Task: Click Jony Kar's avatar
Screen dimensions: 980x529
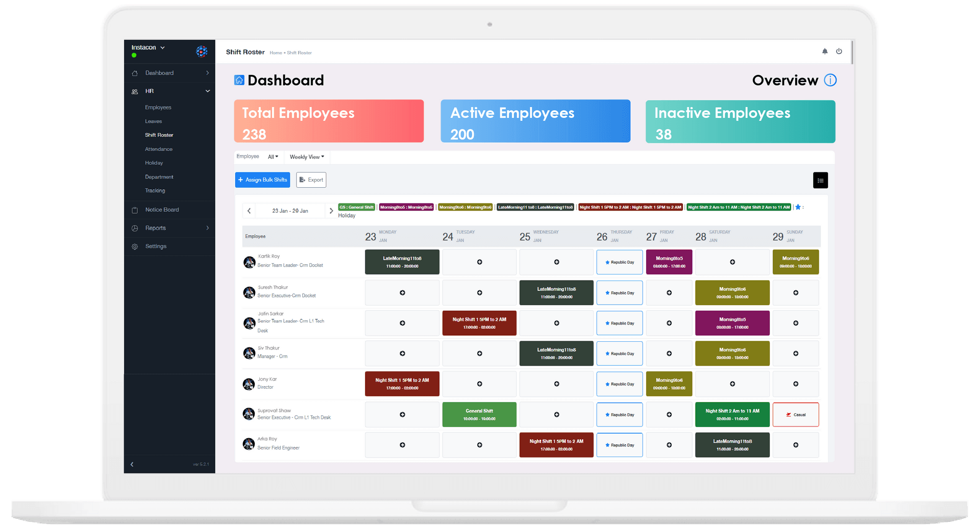Action: (249, 384)
